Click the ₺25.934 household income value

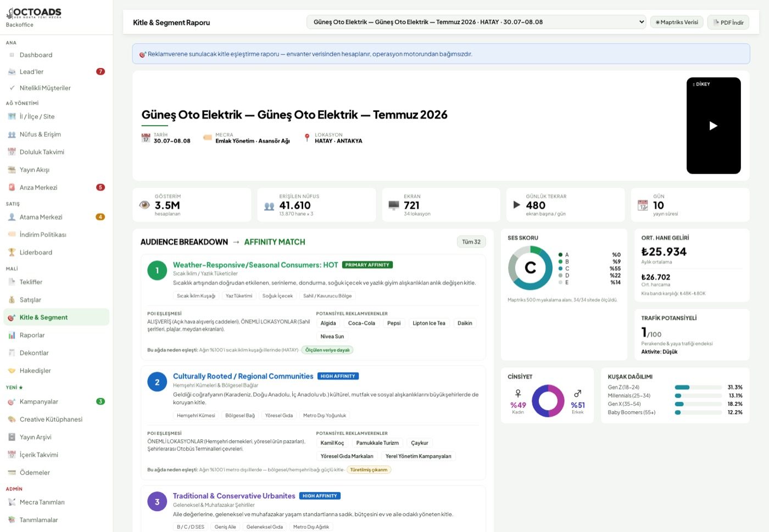click(664, 252)
